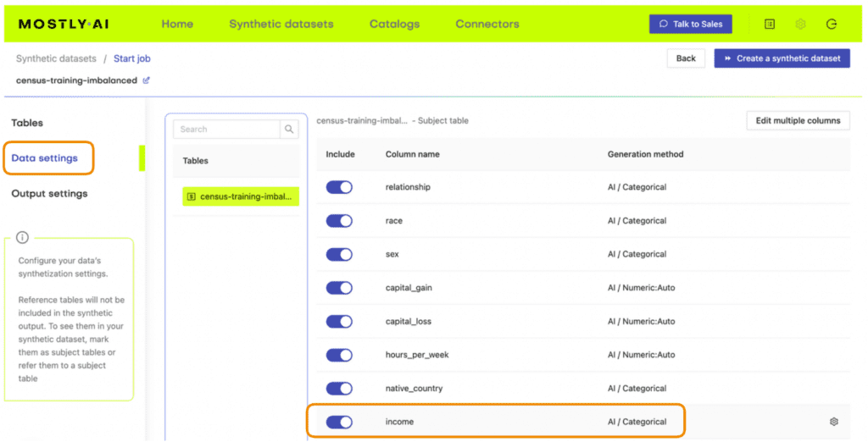
Task: Open the Catalogs menu
Action: [394, 24]
